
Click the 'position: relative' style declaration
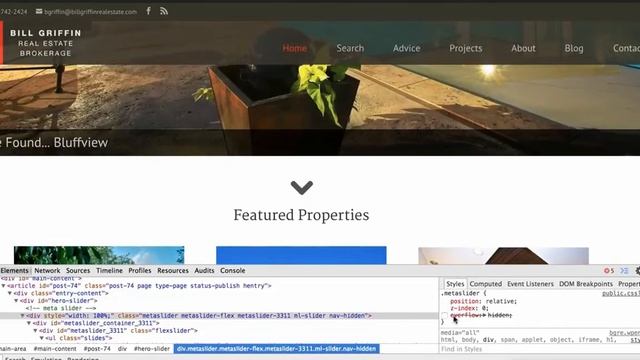tap(483, 301)
